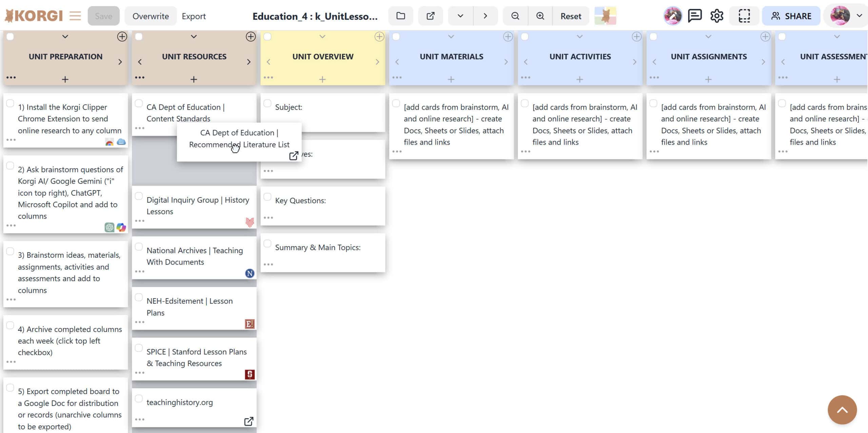868x433 pixels.
Task: Tick the Subject card checkbox
Action: 268,103
